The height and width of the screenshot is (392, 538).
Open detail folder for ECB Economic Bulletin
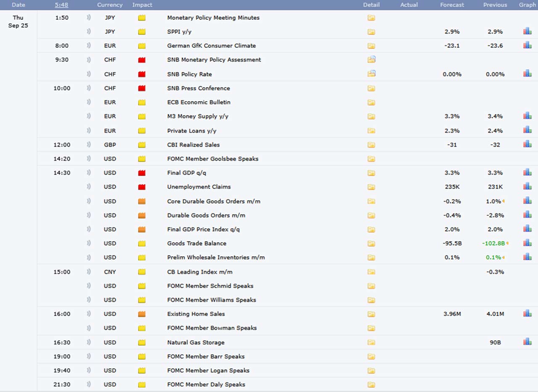(x=371, y=102)
